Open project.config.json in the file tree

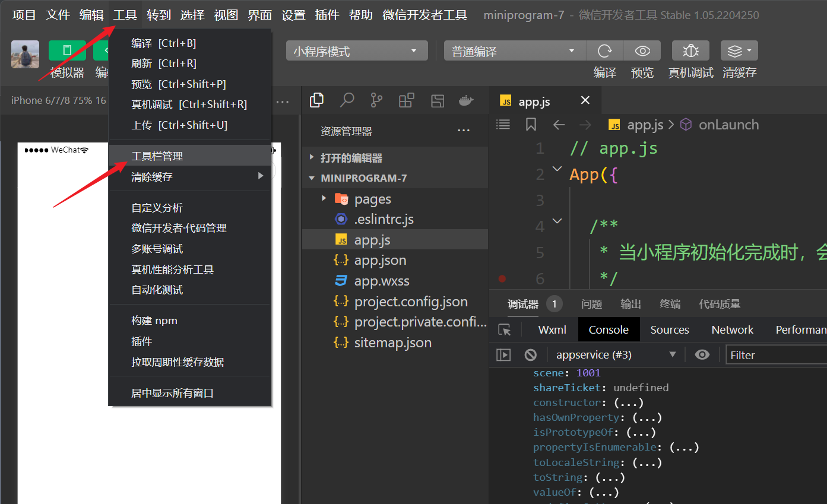click(395, 302)
